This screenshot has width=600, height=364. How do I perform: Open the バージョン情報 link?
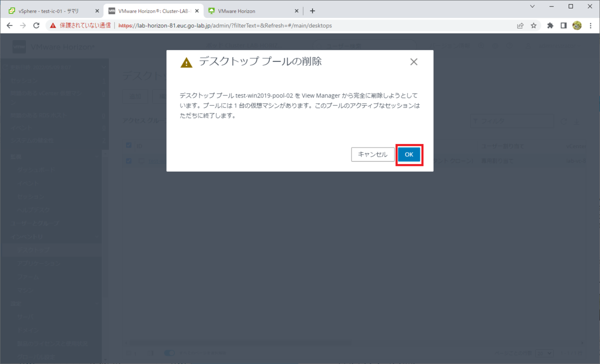(450, 46)
